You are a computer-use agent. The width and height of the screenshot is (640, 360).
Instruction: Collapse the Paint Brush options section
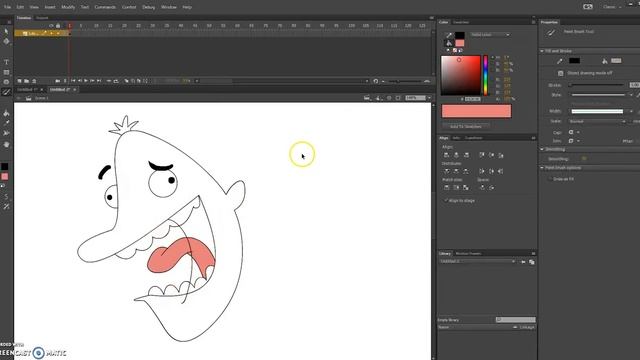[x=542, y=168]
